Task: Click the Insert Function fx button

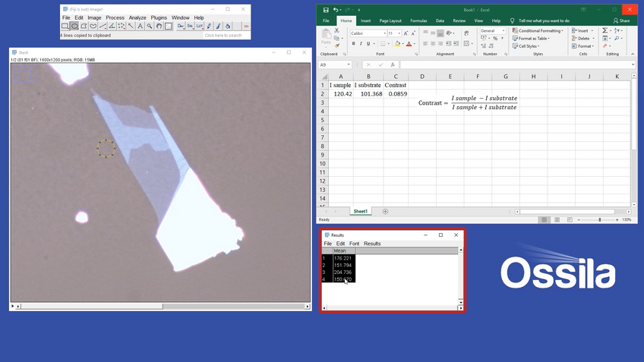Action: click(393, 65)
